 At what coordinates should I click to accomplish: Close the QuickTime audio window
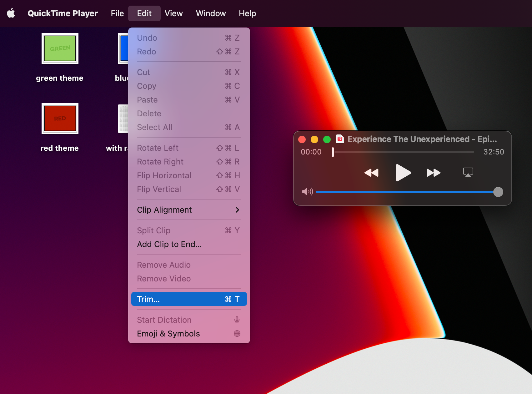pyautogui.click(x=302, y=139)
